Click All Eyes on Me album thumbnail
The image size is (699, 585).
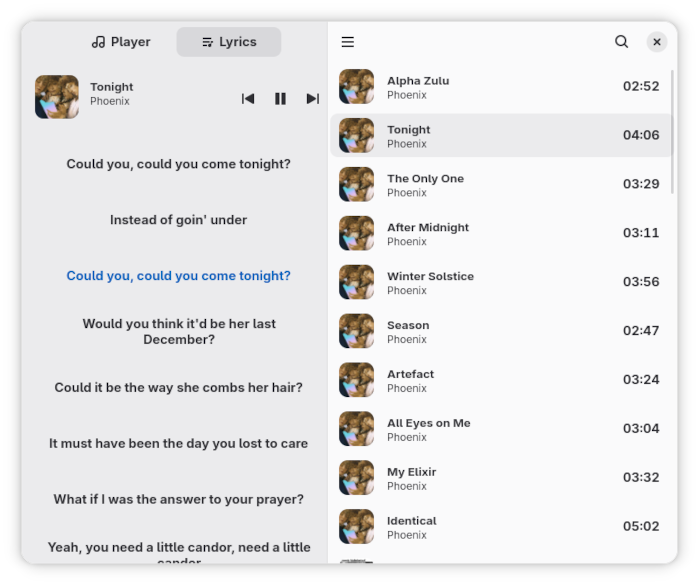pyautogui.click(x=357, y=429)
